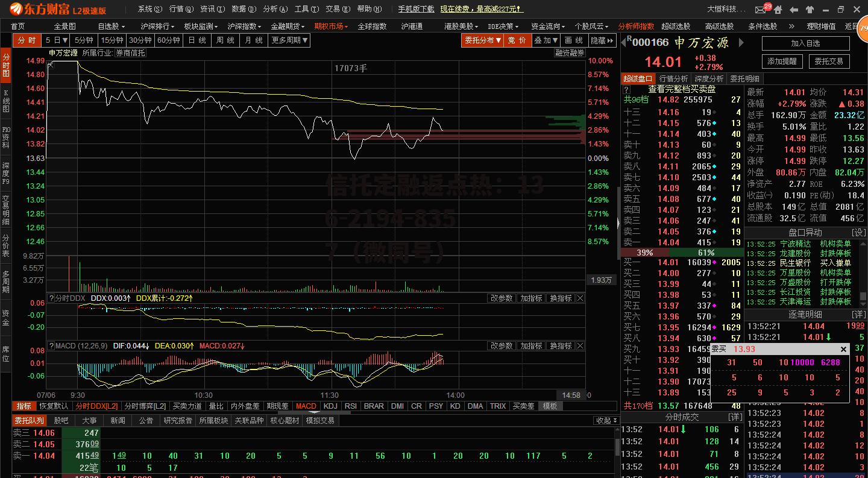Click the help question mark on MACD panel
The height and width of the screenshot is (478, 868).
click(x=51, y=346)
